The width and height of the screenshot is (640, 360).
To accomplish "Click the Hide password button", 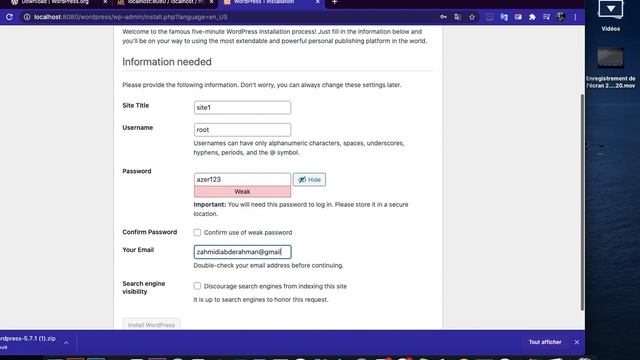I will pyautogui.click(x=309, y=180).
